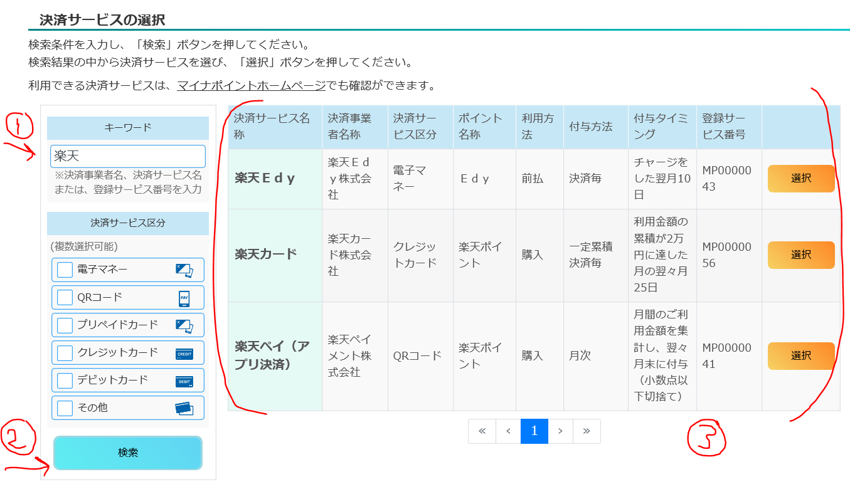Click the 楽天ペイ（アプリ決済） service name cell
Screen dimensions: 850x504
click(x=275, y=356)
